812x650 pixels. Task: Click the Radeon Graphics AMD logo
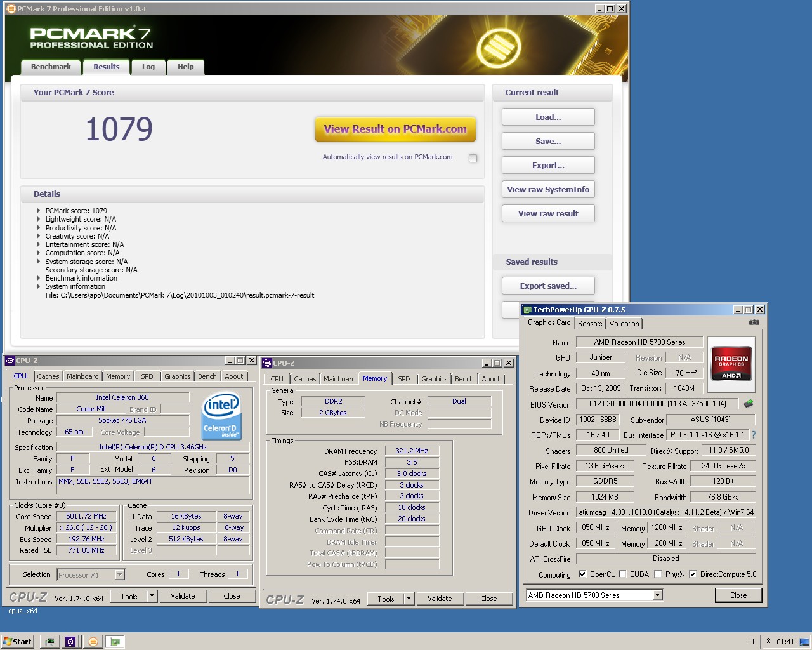pos(731,364)
